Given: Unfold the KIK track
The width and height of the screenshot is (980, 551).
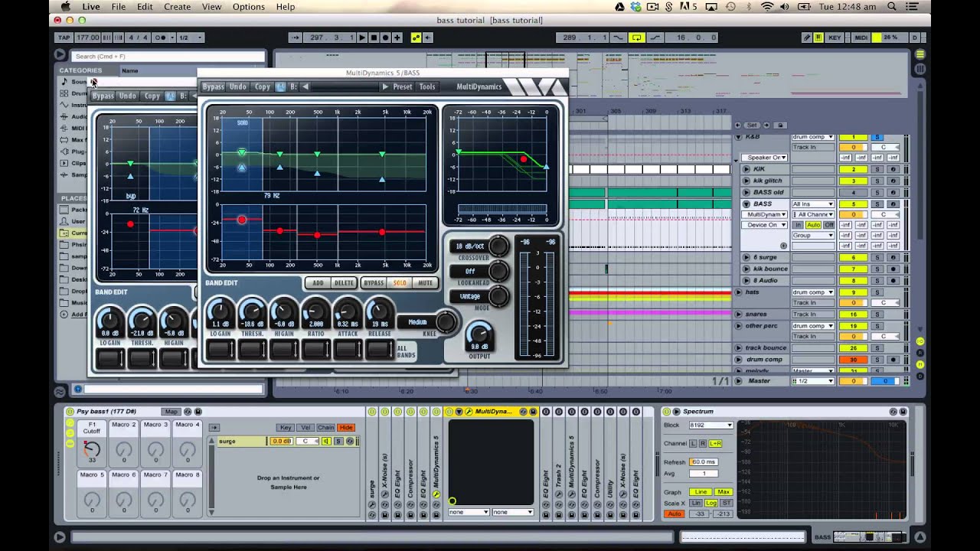Looking at the screenshot, I should pos(746,169).
